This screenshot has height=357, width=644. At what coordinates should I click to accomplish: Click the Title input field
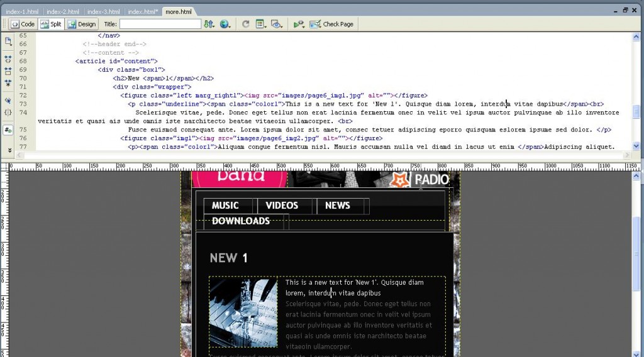click(x=160, y=25)
